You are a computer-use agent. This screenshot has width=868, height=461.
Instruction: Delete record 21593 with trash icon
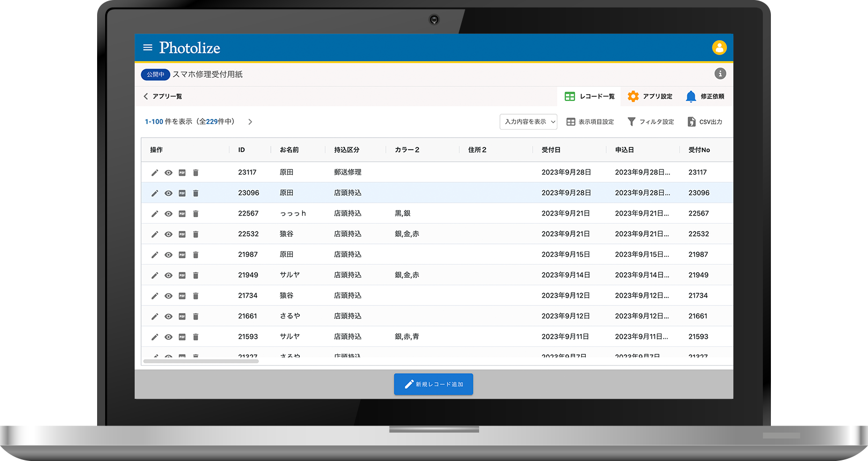[x=196, y=337]
